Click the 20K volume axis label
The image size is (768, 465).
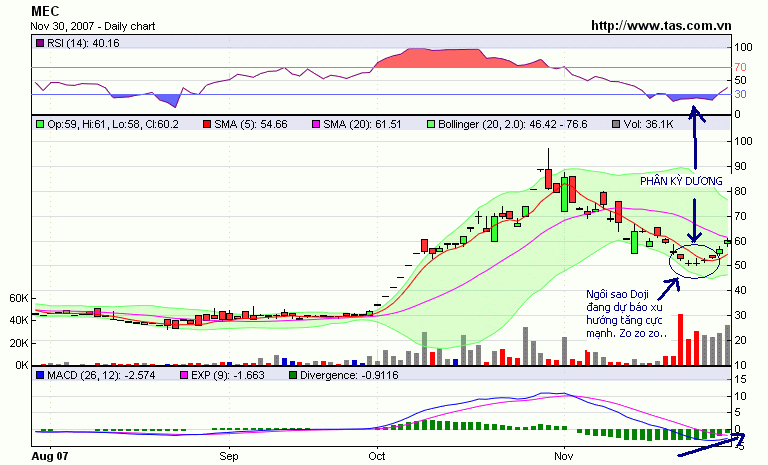click(x=19, y=343)
